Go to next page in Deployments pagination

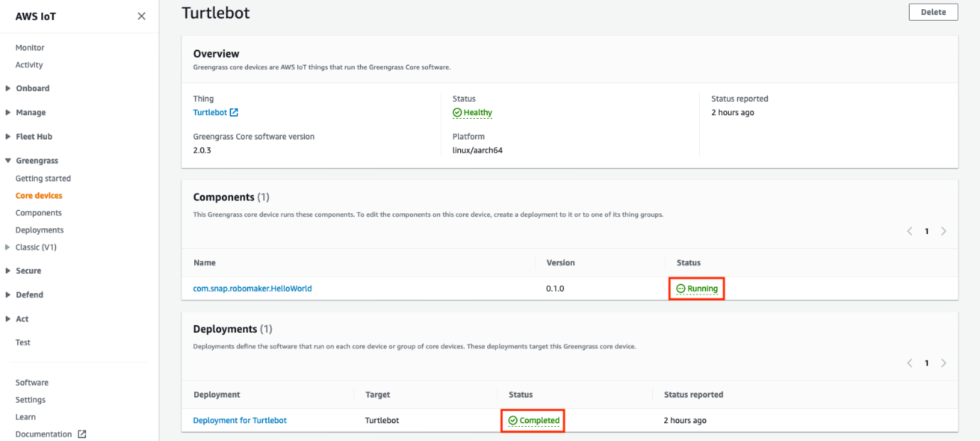(x=944, y=363)
